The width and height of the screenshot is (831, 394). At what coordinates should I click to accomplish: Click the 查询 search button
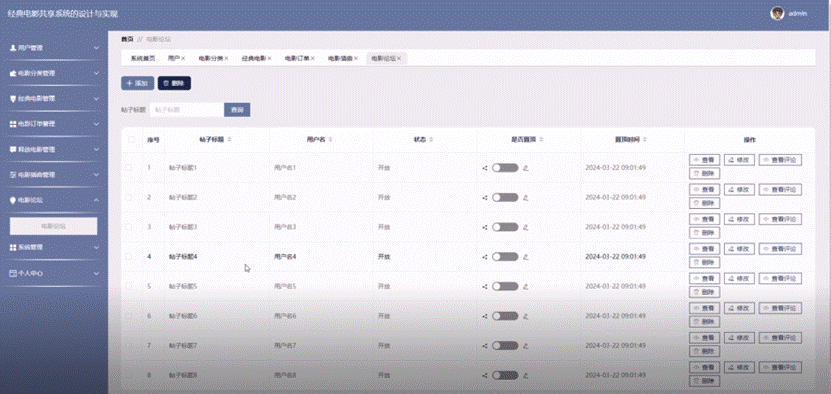pyautogui.click(x=237, y=110)
